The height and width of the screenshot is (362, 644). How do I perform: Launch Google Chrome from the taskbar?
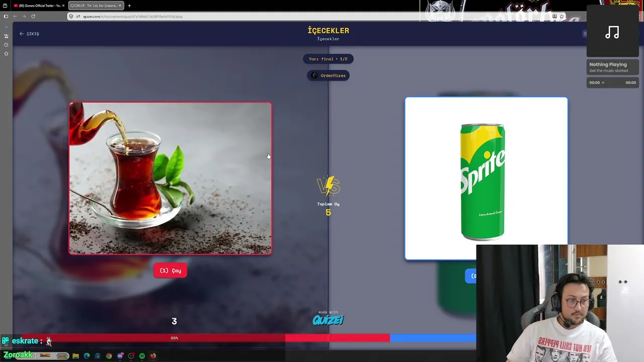pos(109,356)
